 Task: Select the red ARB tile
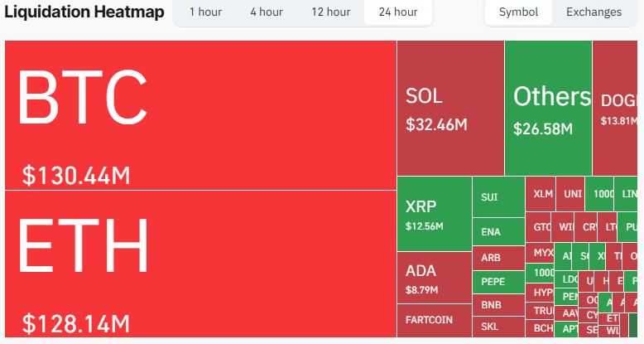pyautogui.click(x=498, y=258)
